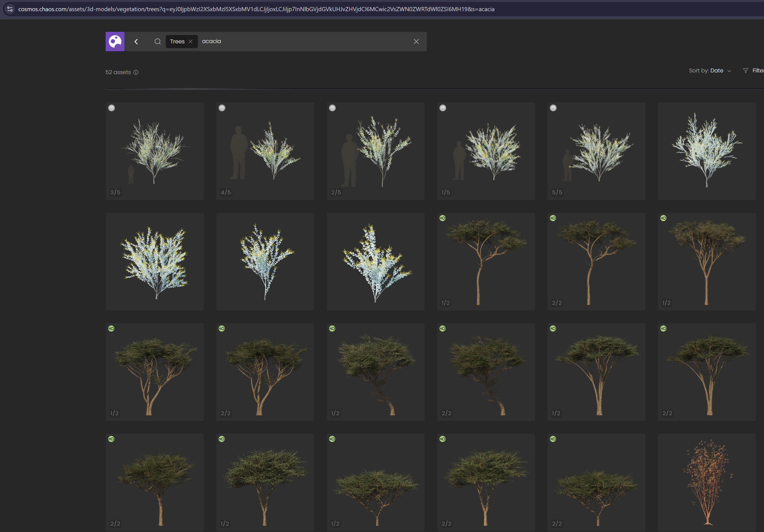Click the Chaos Cosmos purple logo
This screenshot has width=764, height=532.
pos(115,42)
